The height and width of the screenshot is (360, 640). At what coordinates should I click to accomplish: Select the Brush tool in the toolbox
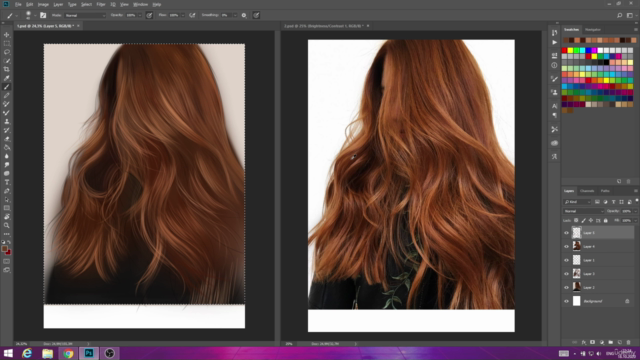7,87
